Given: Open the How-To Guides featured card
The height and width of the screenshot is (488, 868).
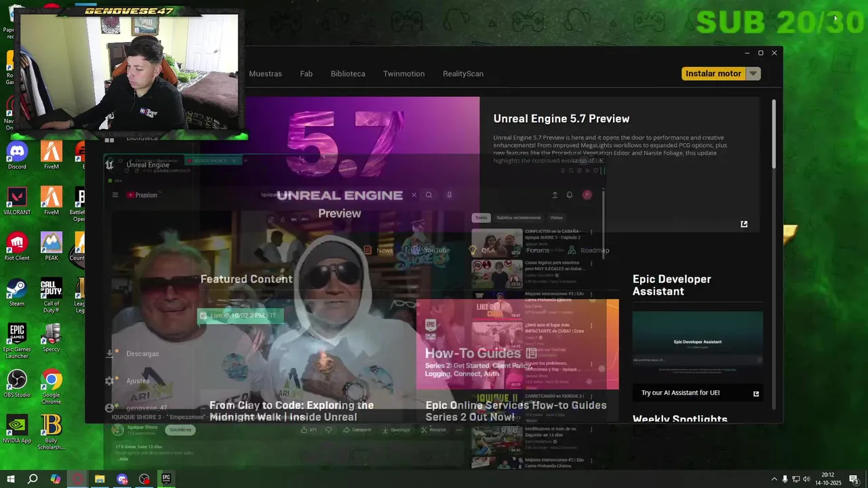Looking at the screenshot, I should pos(517,344).
